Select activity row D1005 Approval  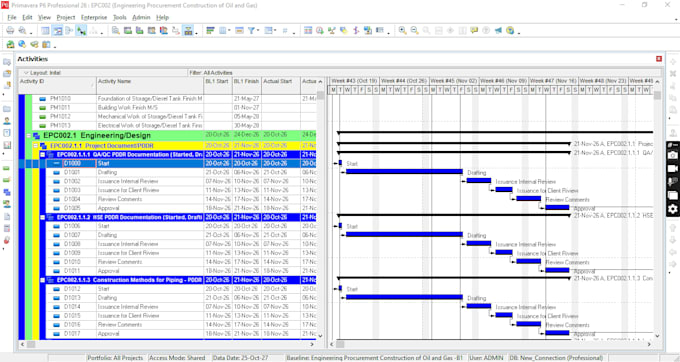pos(167,208)
